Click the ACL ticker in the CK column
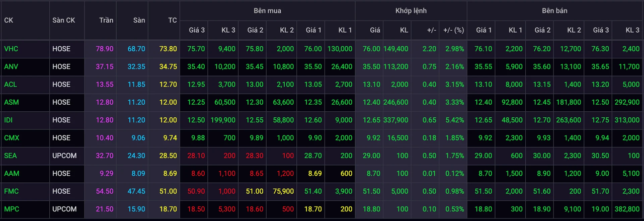This screenshot has height=221, width=644. coord(10,85)
